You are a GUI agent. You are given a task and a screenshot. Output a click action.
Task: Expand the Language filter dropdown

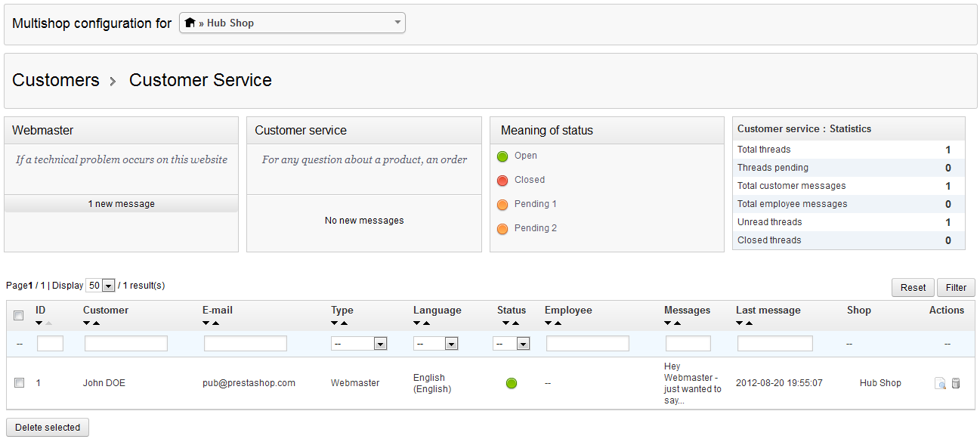[x=435, y=344]
